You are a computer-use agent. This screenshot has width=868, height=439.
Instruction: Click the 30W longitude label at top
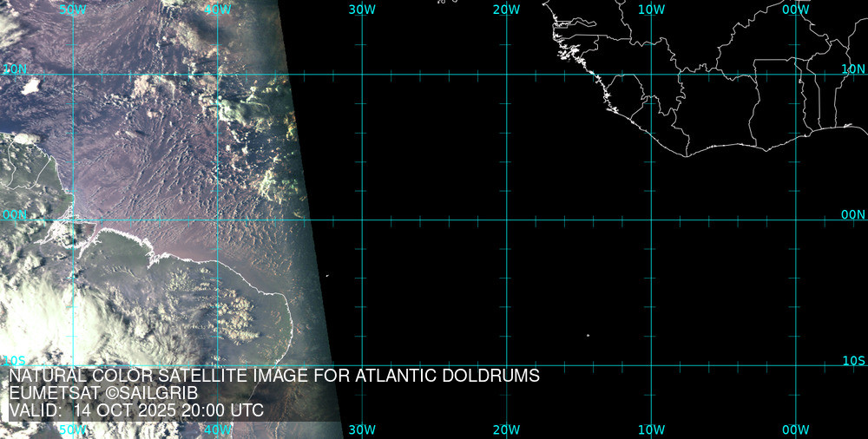[362, 10]
